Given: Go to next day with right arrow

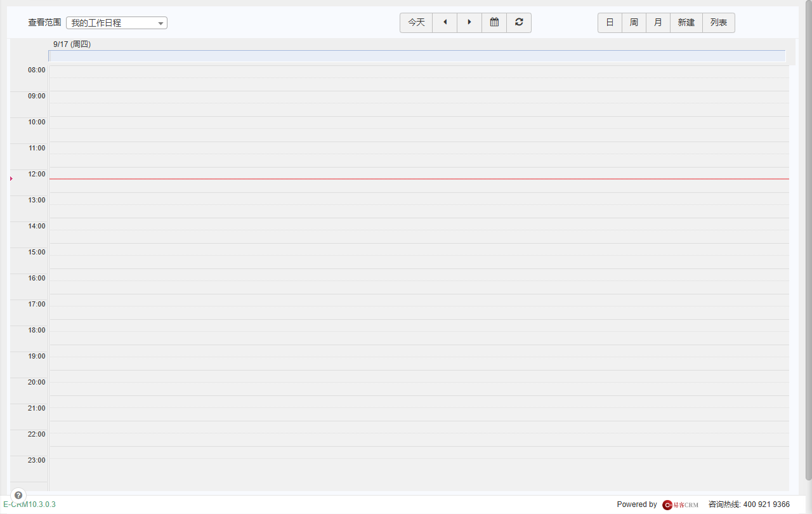Looking at the screenshot, I should (x=469, y=23).
